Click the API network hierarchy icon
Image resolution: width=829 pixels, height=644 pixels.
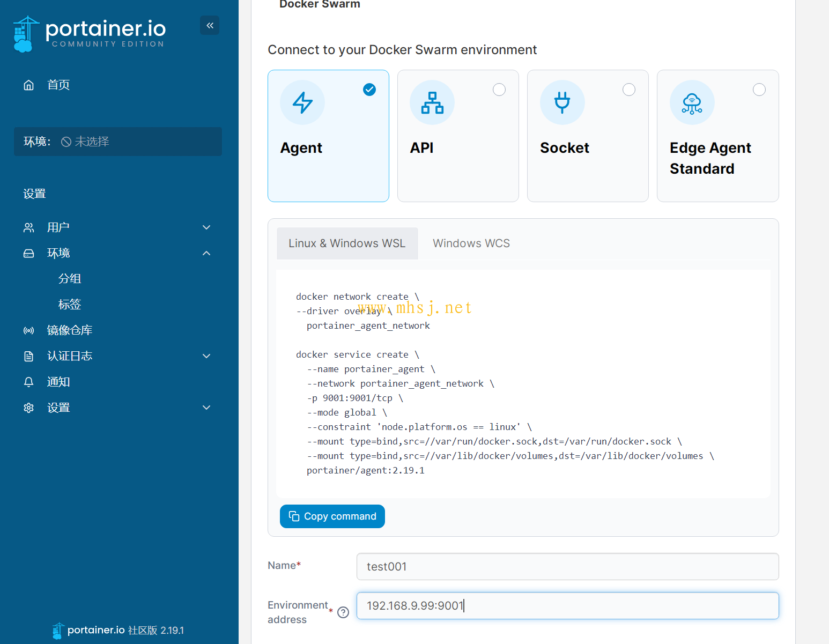432,102
